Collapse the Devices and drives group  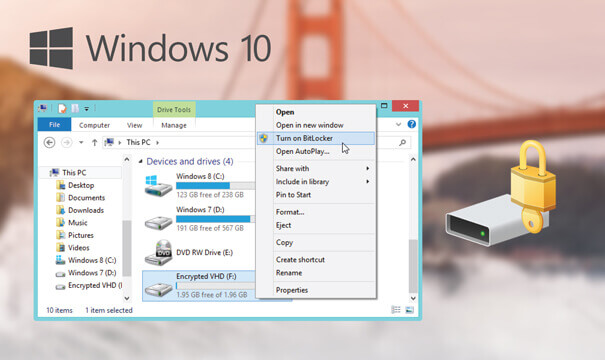pyautogui.click(x=140, y=162)
